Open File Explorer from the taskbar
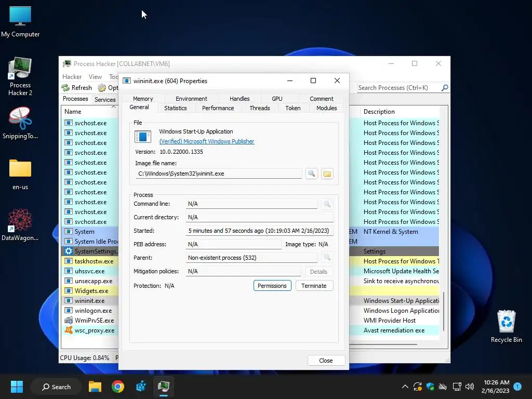The width and height of the screenshot is (532, 399). pyautogui.click(x=95, y=387)
